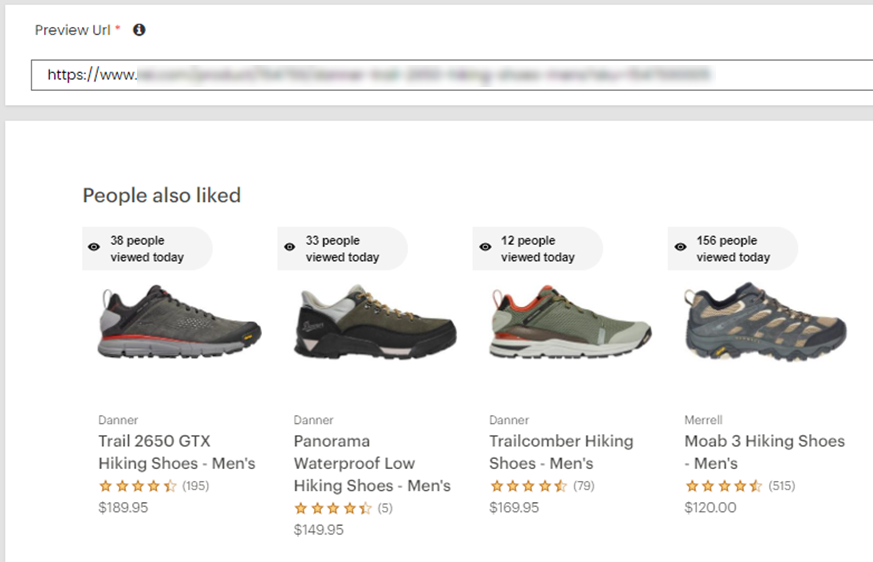Click star rating with 195 reviews

pyautogui.click(x=138, y=486)
